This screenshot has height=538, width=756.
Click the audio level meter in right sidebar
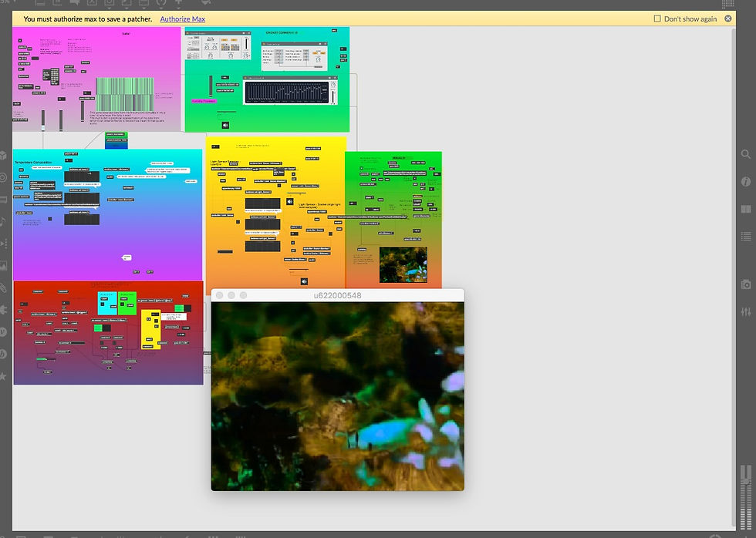pyautogui.click(x=745, y=499)
